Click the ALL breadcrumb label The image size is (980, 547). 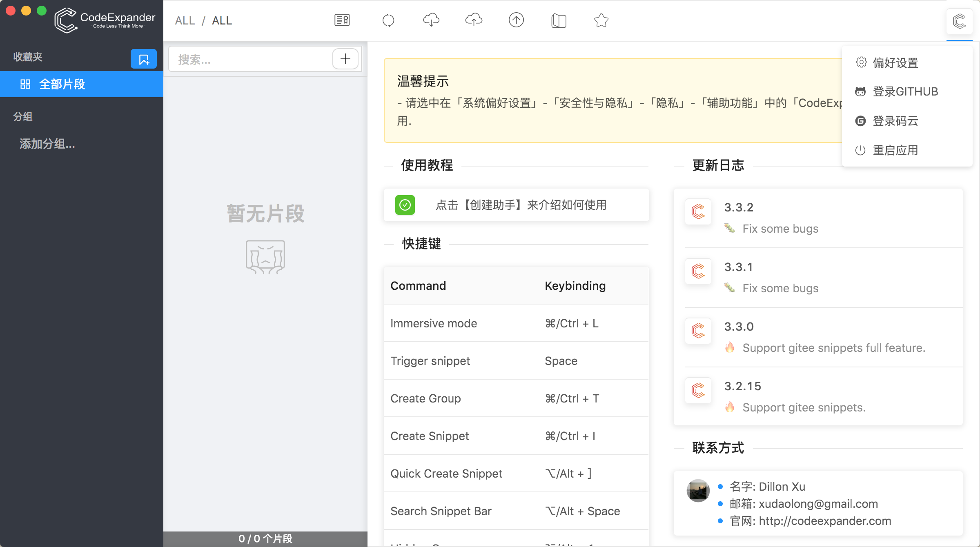click(185, 20)
